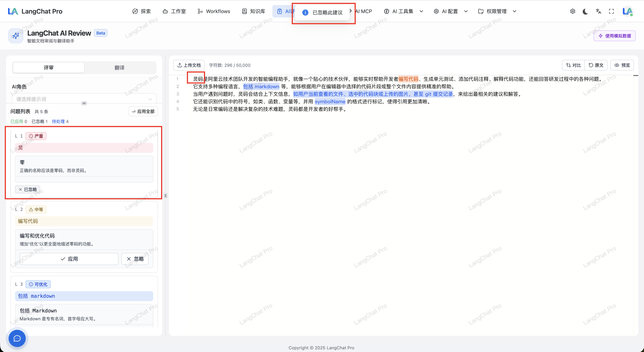Click the user avatar logo top right
Image resolution: width=644 pixels, height=352 pixels.
(628, 11)
